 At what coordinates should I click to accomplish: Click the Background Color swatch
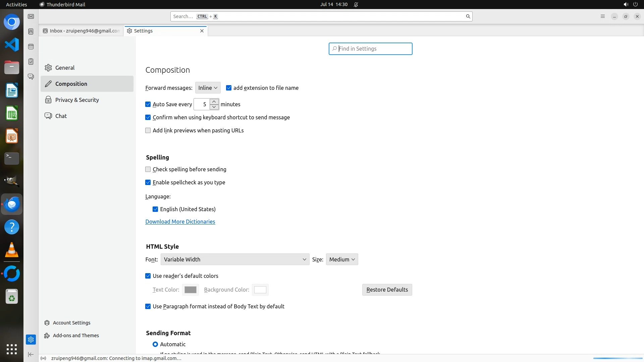(260, 290)
